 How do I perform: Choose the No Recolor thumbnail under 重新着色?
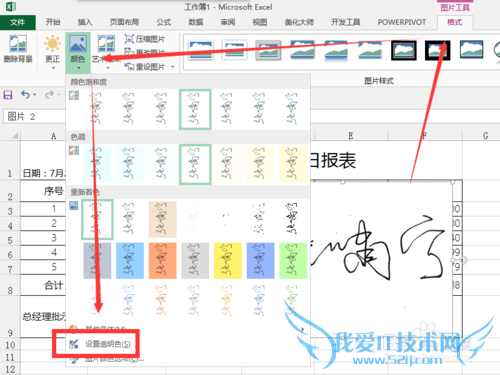tap(97, 219)
